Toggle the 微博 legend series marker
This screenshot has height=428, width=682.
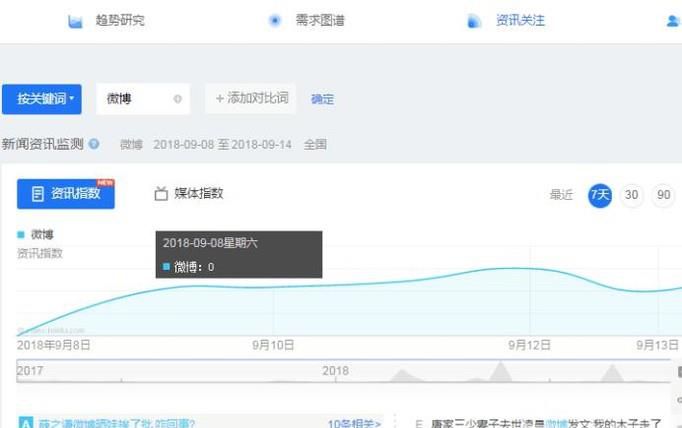[x=20, y=235]
